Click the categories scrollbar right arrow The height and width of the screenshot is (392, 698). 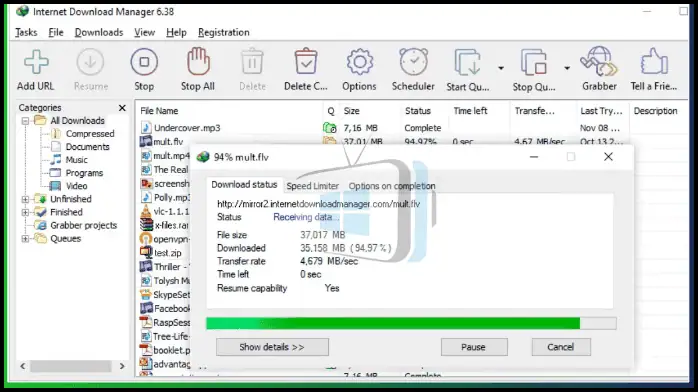click(x=122, y=366)
